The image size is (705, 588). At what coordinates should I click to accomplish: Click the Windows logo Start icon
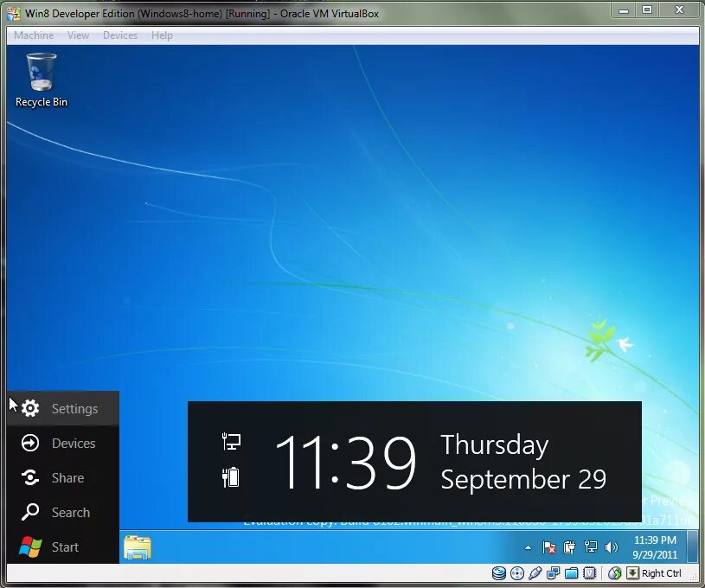pos(30,546)
